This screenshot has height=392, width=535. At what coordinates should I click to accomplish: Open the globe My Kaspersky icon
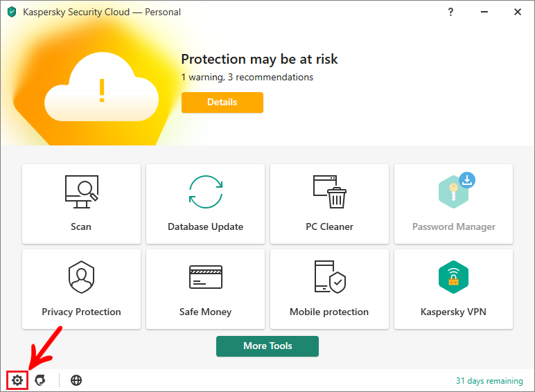click(76, 380)
